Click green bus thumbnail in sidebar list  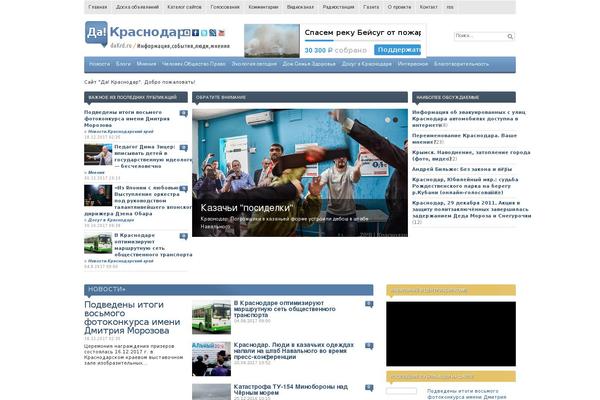tap(98, 243)
